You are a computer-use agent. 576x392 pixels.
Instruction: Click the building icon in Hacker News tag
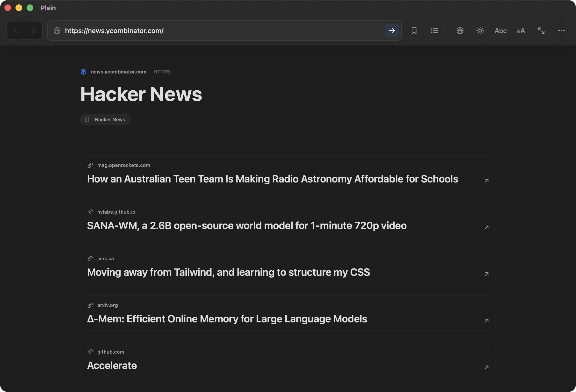[x=88, y=119]
